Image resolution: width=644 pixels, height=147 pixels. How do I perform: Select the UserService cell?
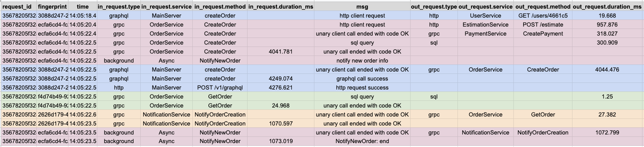[x=485, y=16]
